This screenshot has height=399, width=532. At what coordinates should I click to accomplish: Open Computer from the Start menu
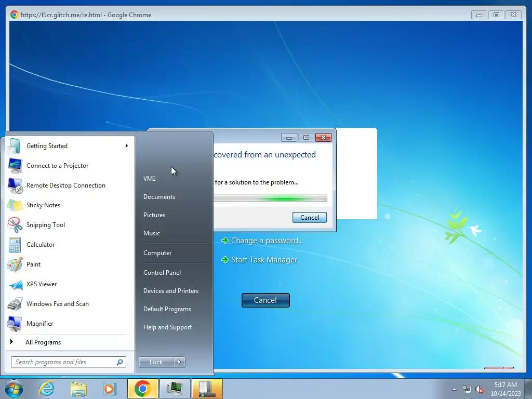[x=157, y=253]
